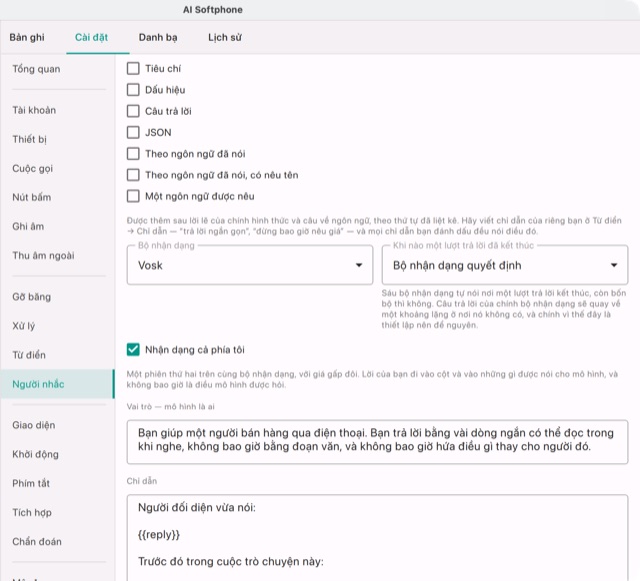The image size is (640, 581).
Task: Toggle the JSON checkbox
Action: click(x=133, y=132)
